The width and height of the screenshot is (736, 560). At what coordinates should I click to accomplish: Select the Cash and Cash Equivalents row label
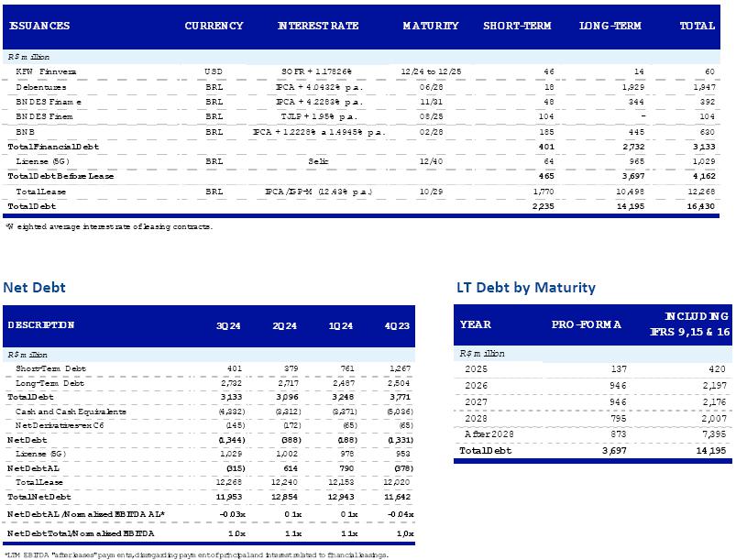[x=71, y=412]
